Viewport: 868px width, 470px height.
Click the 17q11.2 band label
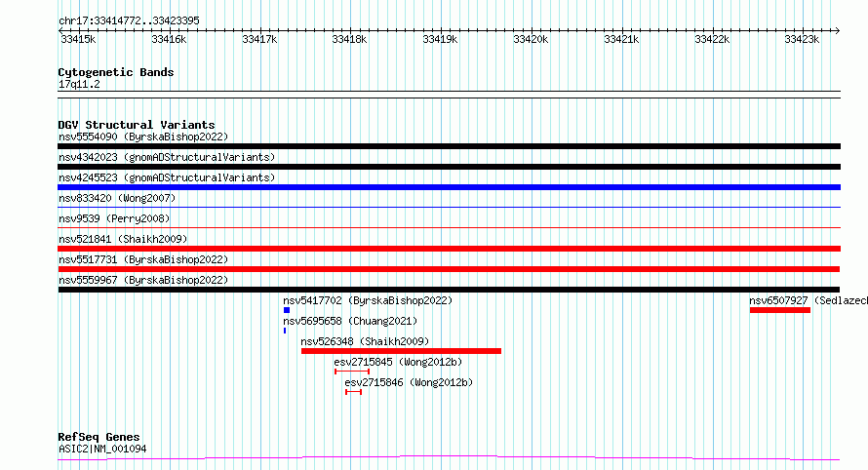[79, 84]
